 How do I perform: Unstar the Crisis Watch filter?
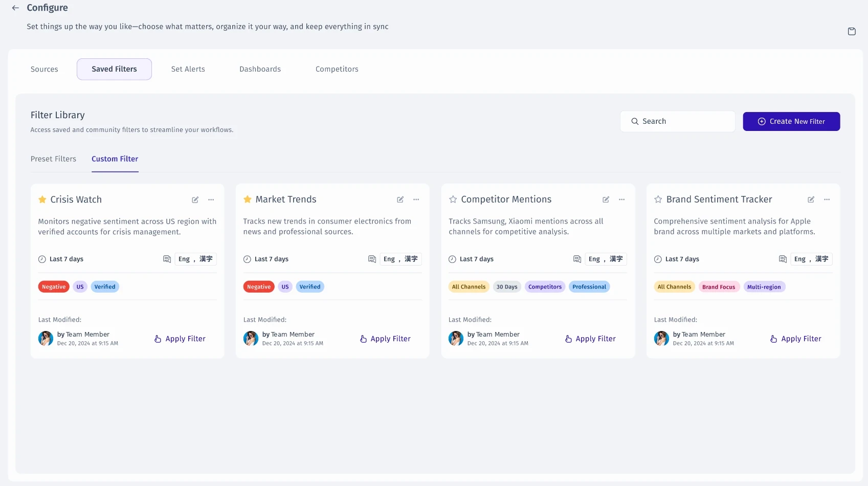point(42,200)
